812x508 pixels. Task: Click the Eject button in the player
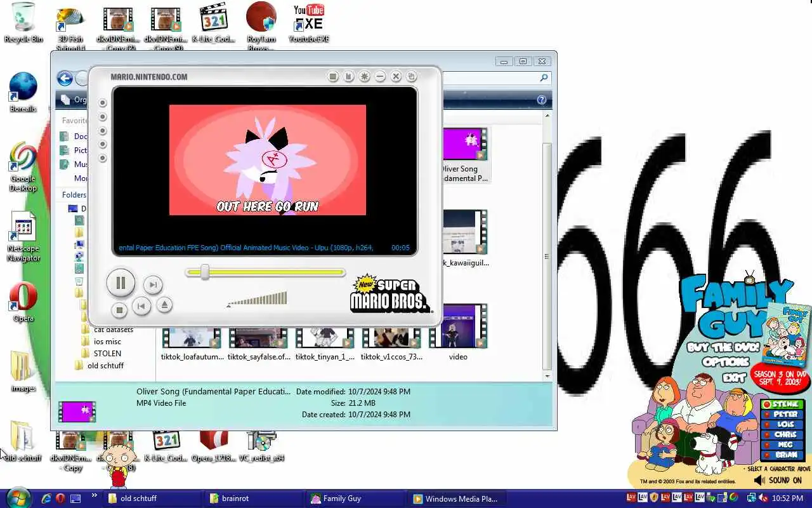[164, 305]
